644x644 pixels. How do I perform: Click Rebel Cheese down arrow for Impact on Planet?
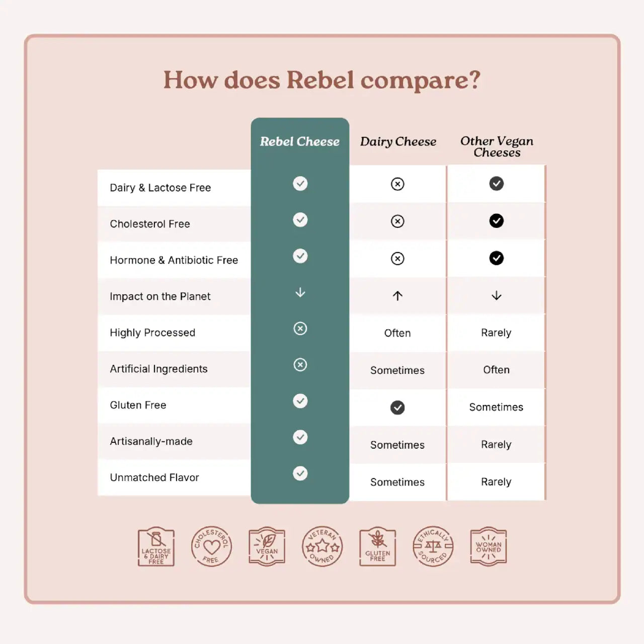(300, 292)
